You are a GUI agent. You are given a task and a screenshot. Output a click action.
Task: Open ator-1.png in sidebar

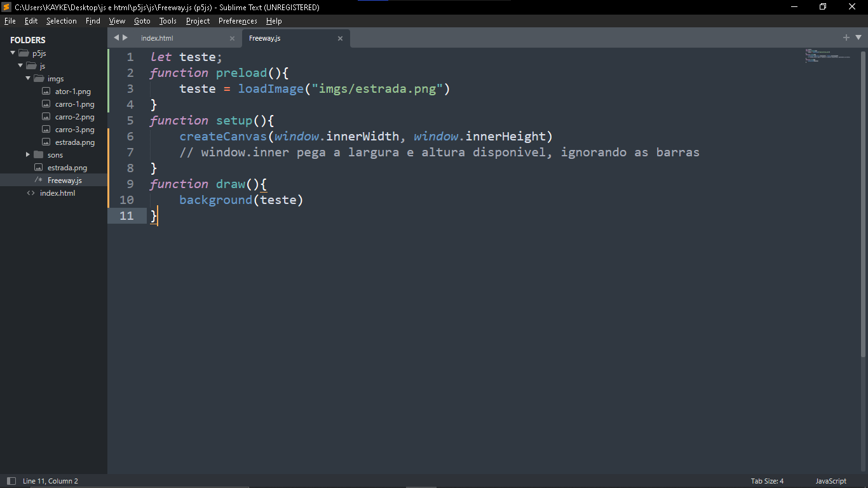(x=72, y=91)
